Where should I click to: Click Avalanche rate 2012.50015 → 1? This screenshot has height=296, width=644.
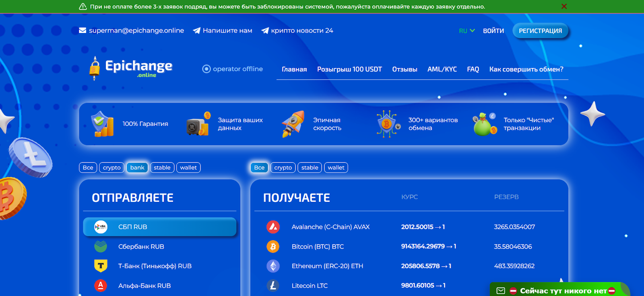423,227
